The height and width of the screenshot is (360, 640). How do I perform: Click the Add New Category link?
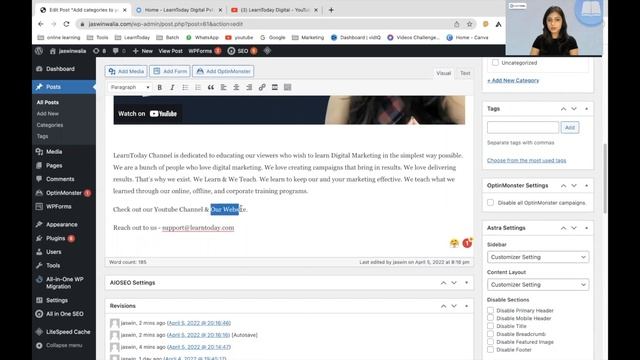tap(513, 80)
